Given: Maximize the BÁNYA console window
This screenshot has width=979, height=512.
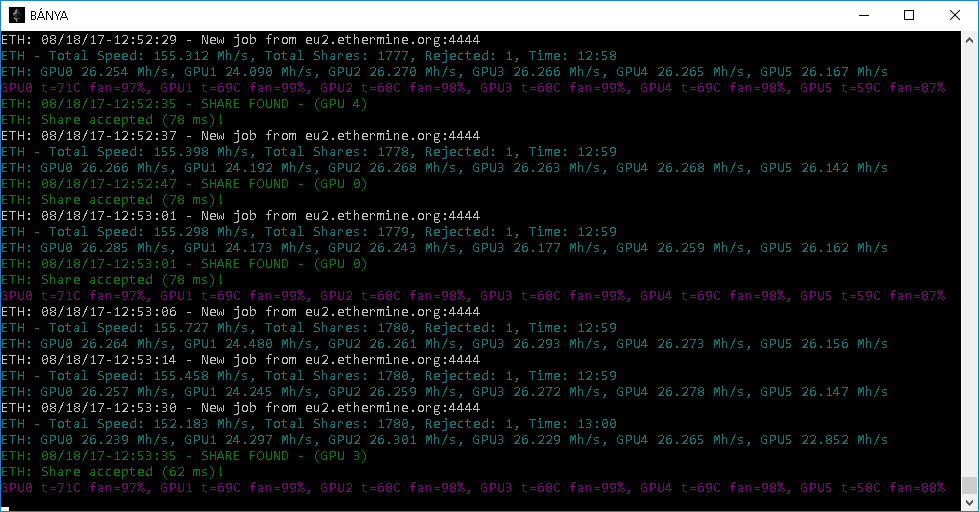Looking at the screenshot, I should tap(909, 15).
